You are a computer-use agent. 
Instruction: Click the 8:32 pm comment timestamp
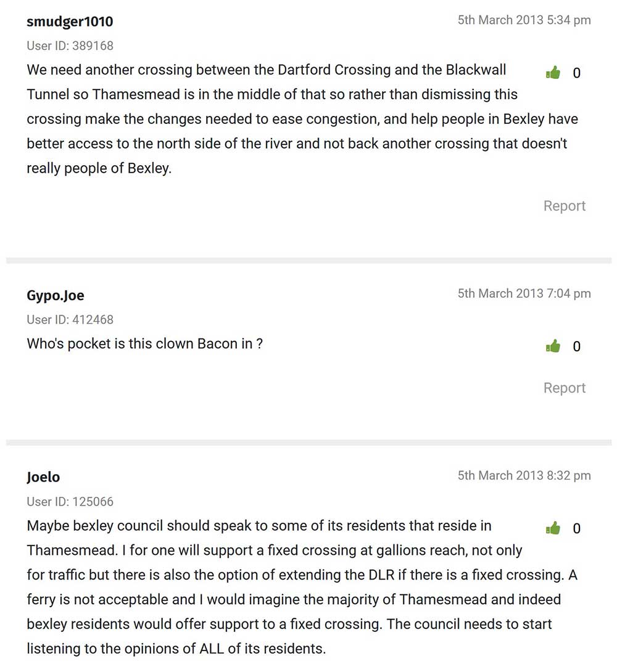click(524, 475)
